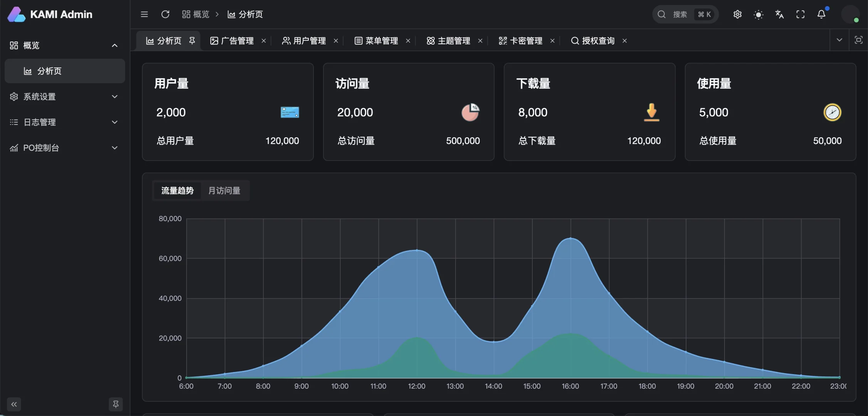Open the notifications bell
Image resolution: width=868 pixels, height=416 pixels.
pyautogui.click(x=821, y=14)
